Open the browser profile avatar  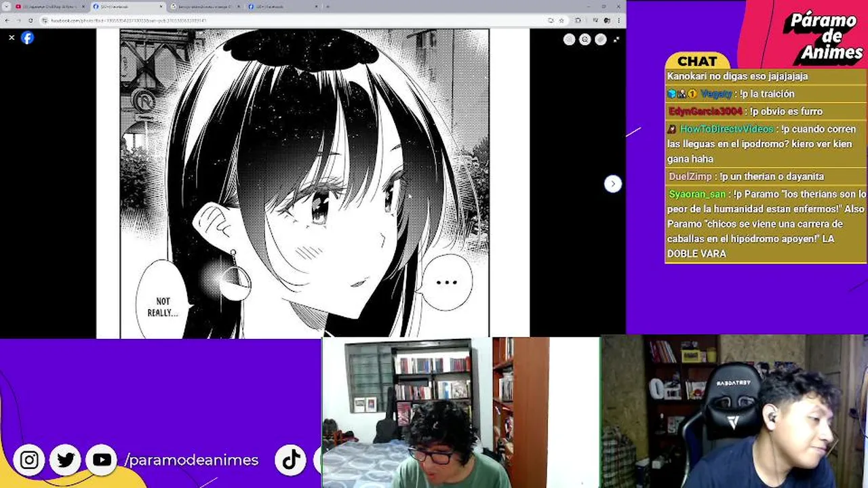point(607,20)
